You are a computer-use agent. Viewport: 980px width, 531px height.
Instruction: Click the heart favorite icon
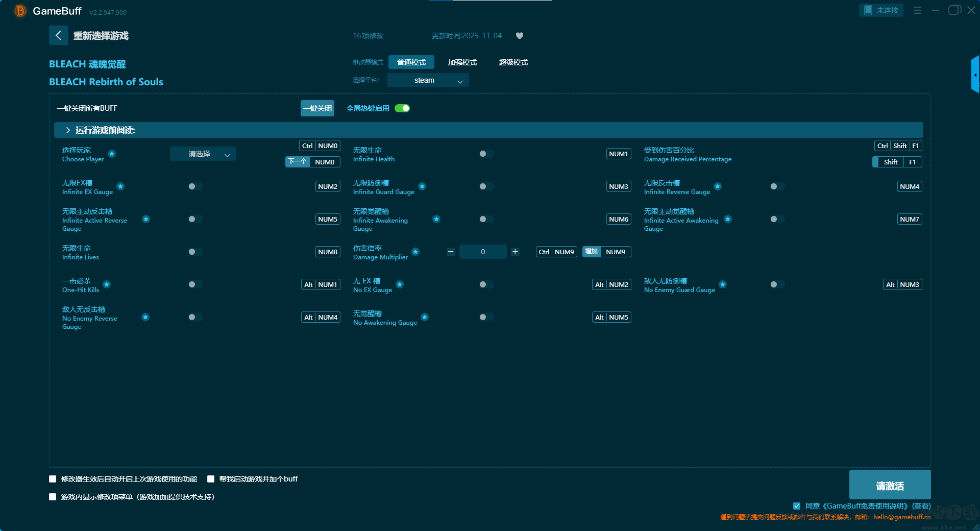520,36
